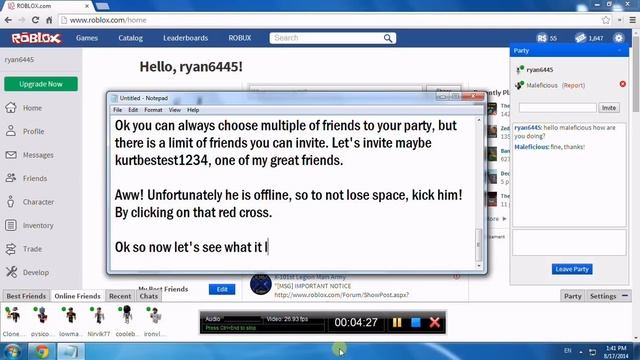Click the group avatar thumbnail below Notepad

(x=260, y=284)
